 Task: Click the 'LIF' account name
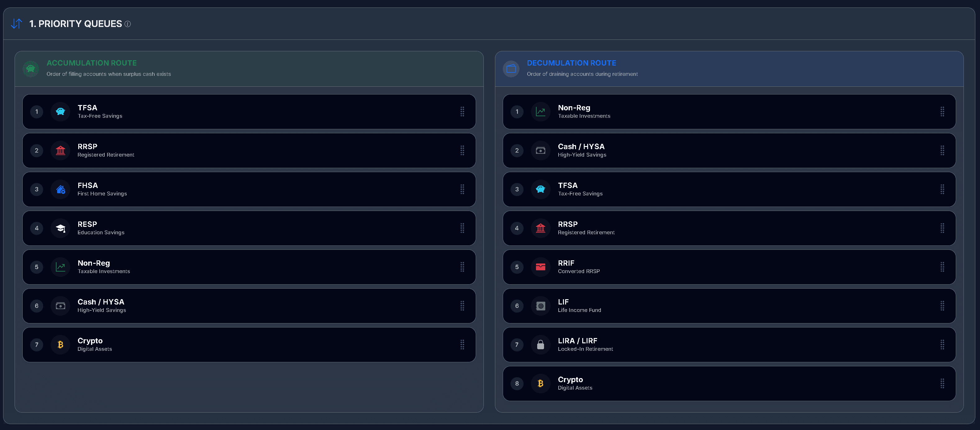[563, 302]
